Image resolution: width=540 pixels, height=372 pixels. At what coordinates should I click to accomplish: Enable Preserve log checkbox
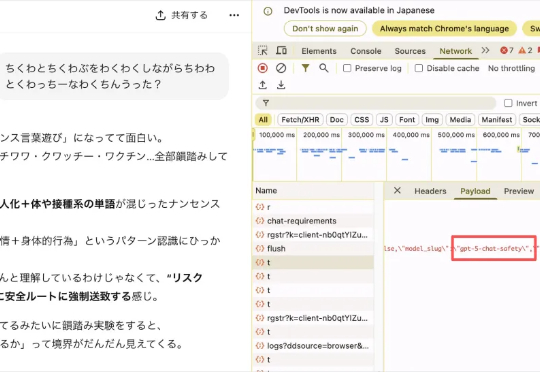[347, 68]
